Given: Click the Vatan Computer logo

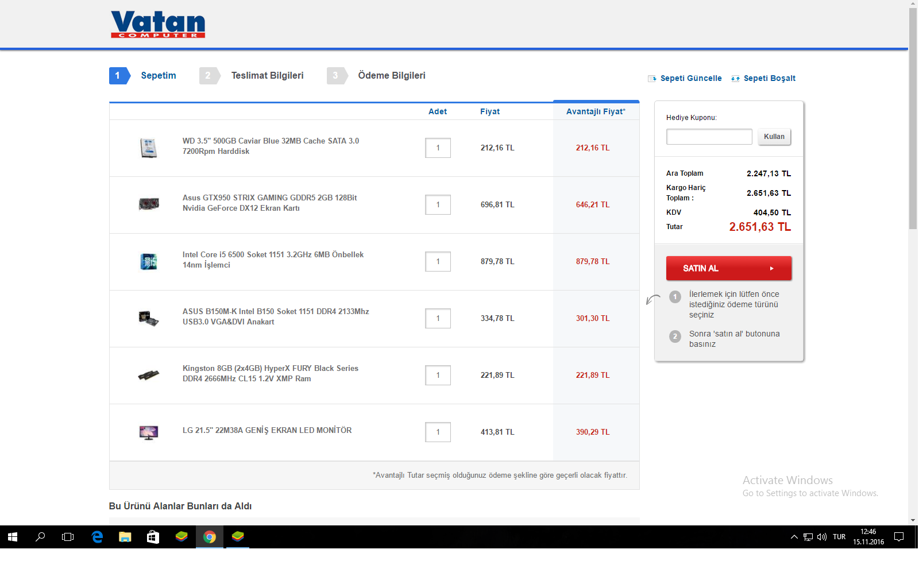Looking at the screenshot, I should [158, 24].
